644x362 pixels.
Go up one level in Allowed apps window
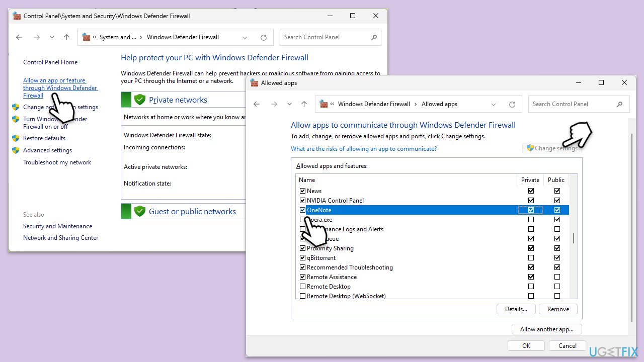point(304,104)
